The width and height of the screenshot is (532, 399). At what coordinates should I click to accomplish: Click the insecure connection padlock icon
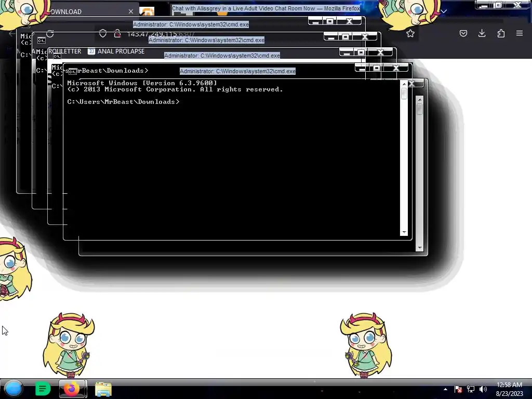click(117, 33)
